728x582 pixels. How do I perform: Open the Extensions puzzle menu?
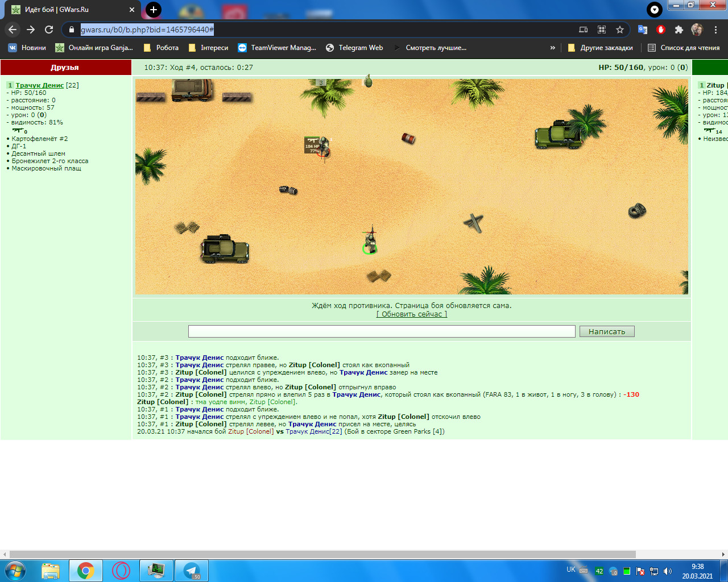point(679,30)
